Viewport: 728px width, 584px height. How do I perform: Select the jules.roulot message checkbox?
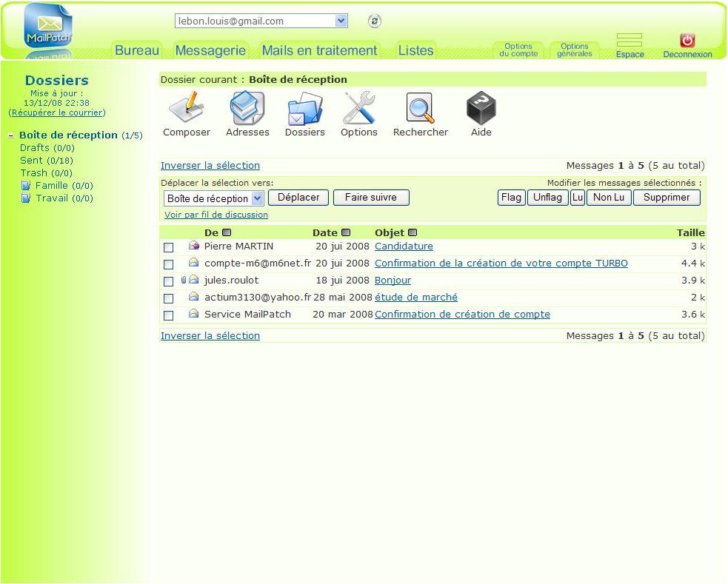169,281
